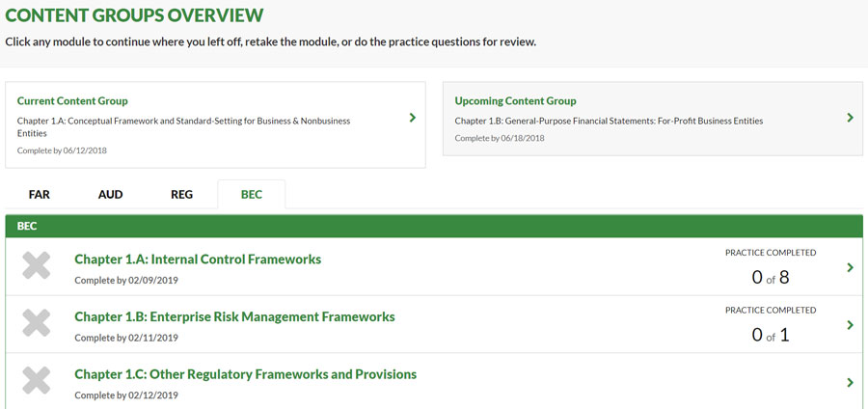Open Chapter 1.B: Enterprise Risk Management Frameworks link
868x409 pixels.
coord(234,316)
